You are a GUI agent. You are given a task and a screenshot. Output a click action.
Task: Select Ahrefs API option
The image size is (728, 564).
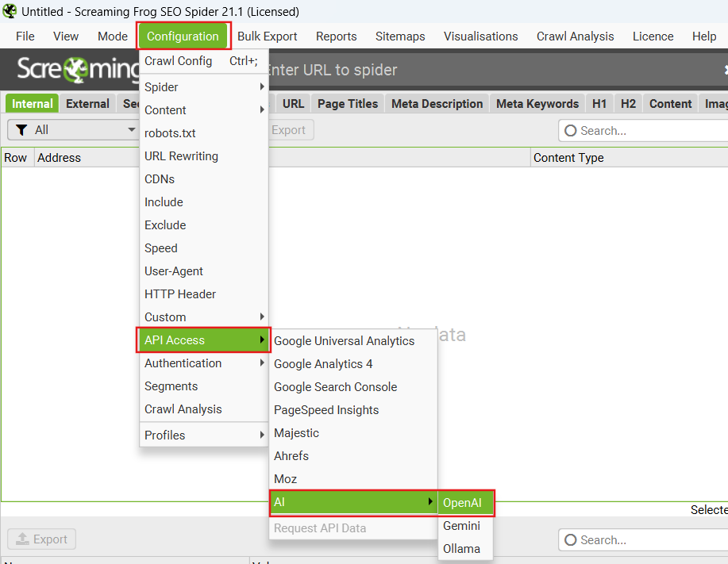tap(353, 456)
